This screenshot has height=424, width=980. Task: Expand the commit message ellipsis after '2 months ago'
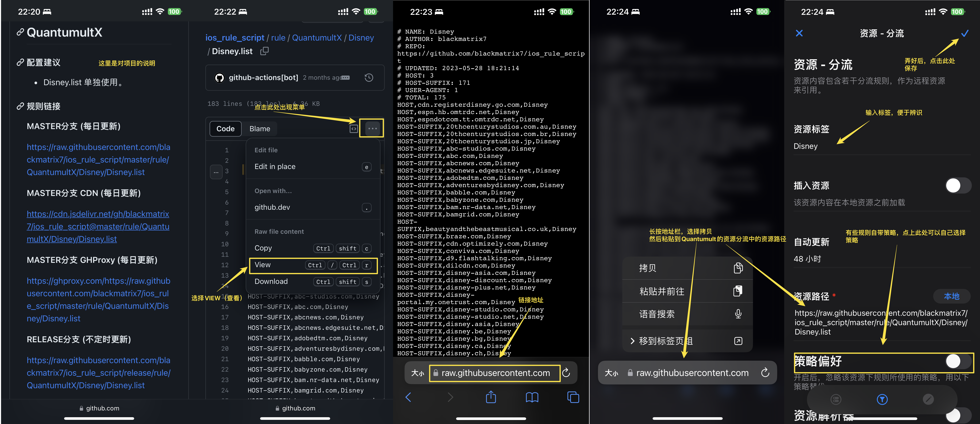(x=345, y=77)
